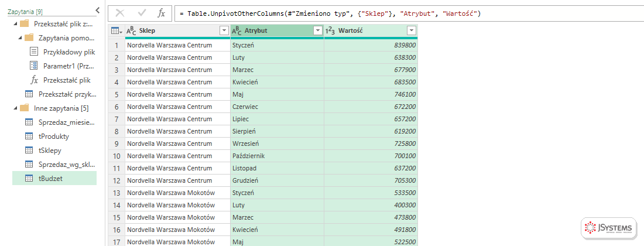
Task: Click the Maj cell in row 5
Action: pyautogui.click(x=278, y=94)
